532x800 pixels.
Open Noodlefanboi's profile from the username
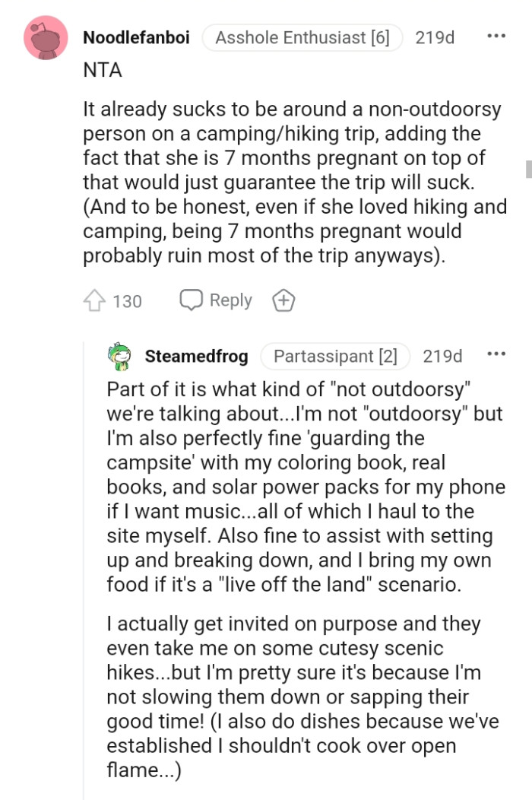pos(135,37)
